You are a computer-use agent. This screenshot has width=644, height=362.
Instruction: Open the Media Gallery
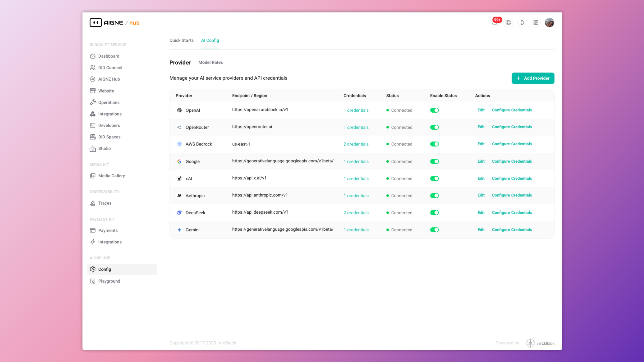pyautogui.click(x=111, y=176)
